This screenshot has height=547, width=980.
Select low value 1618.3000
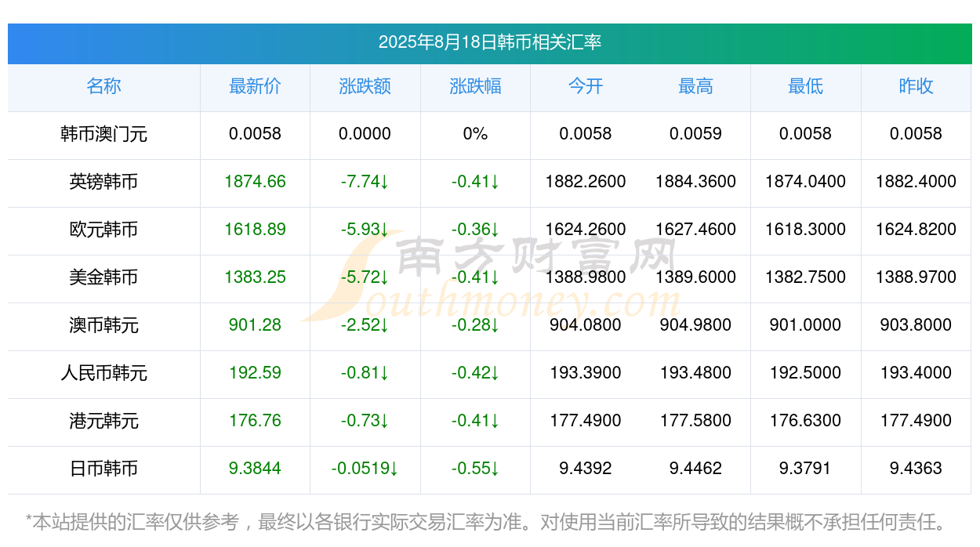805,230
